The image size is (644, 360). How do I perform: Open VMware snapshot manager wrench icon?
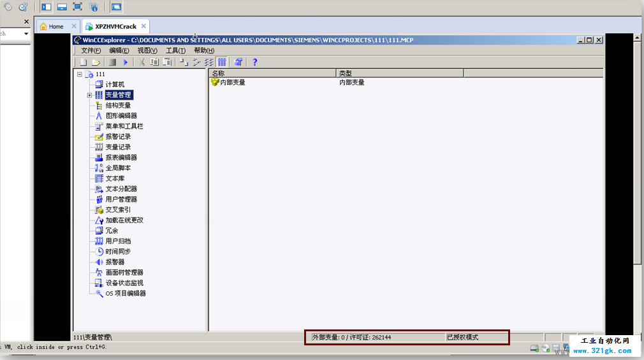point(23,6)
